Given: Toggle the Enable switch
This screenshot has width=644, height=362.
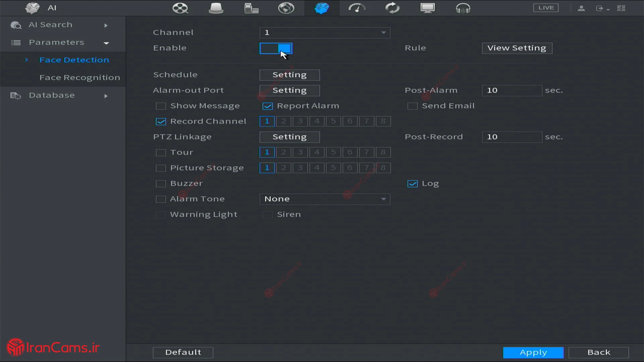Looking at the screenshot, I should coord(276,48).
